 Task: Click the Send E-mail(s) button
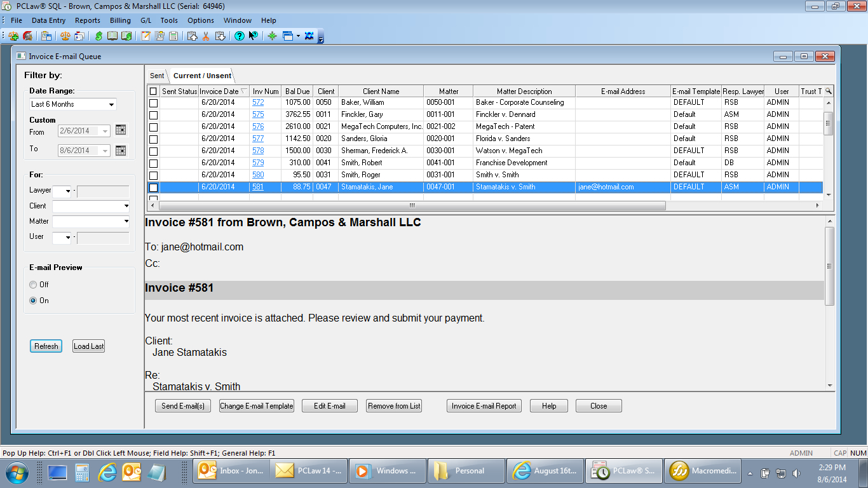183,406
